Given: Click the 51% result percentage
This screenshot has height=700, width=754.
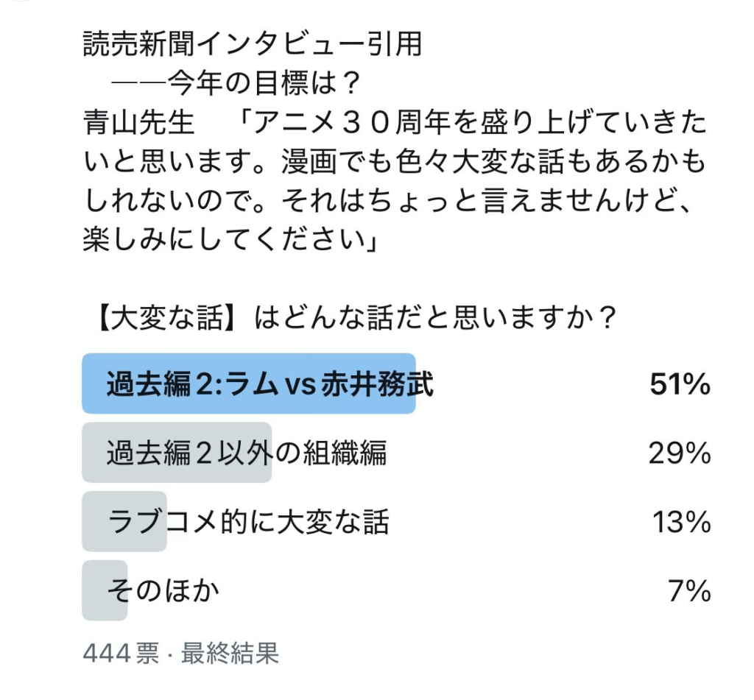Looking at the screenshot, I should [x=679, y=384].
